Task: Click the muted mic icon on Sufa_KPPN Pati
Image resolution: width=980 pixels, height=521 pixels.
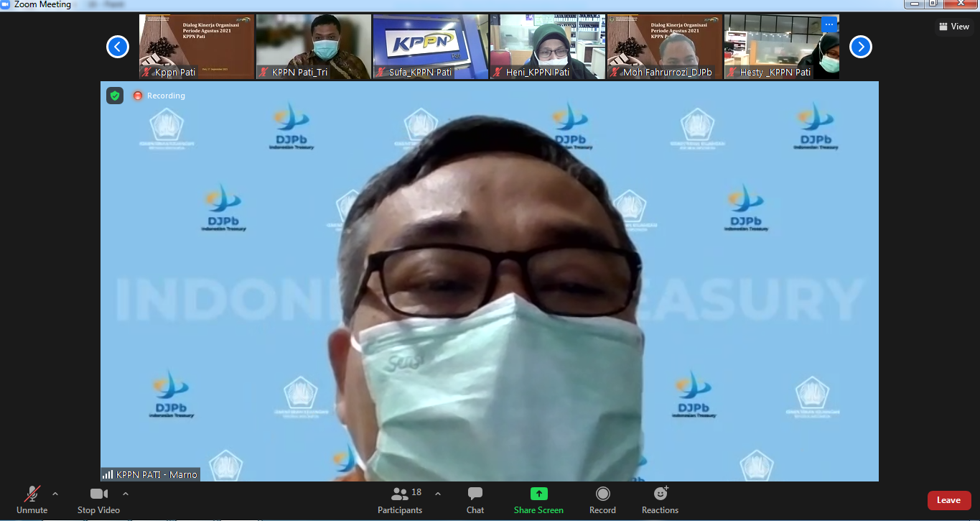Action: point(381,72)
